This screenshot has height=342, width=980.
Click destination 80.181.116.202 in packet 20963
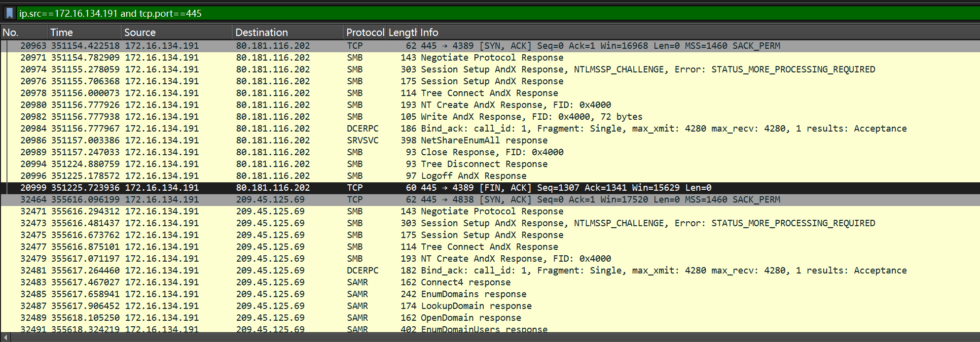click(x=273, y=46)
